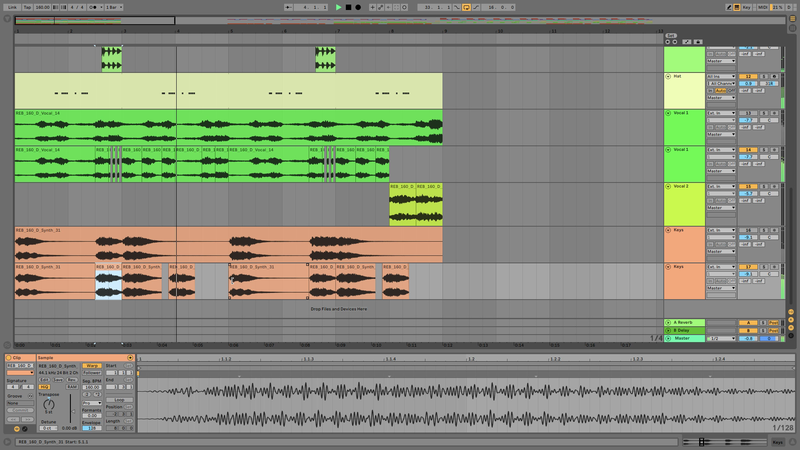
Task: Adjust the Transpose knob
Action: [49, 405]
